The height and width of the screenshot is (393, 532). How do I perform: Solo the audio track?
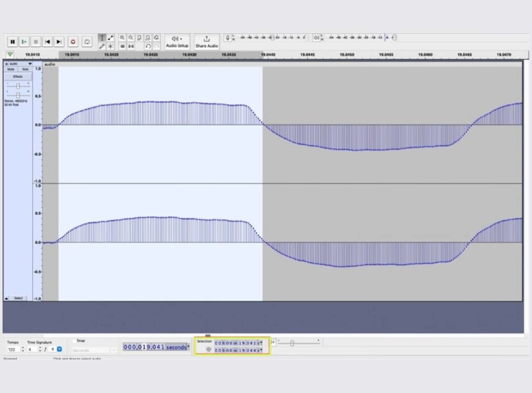(25, 69)
